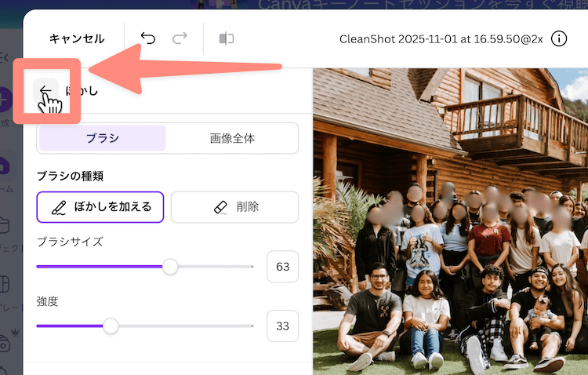Click the 強度 slider handle
The width and height of the screenshot is (588, 375).
111,326
